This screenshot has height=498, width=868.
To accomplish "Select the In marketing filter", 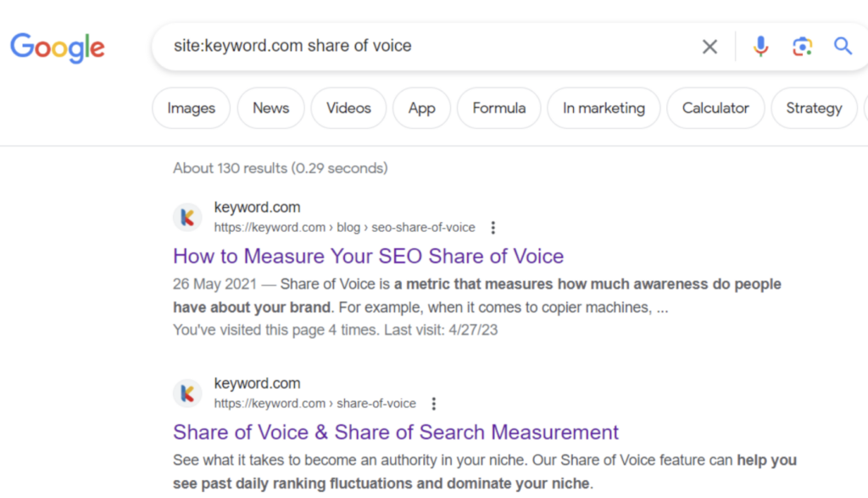I will pyautogui.click(x=604, y=108).
